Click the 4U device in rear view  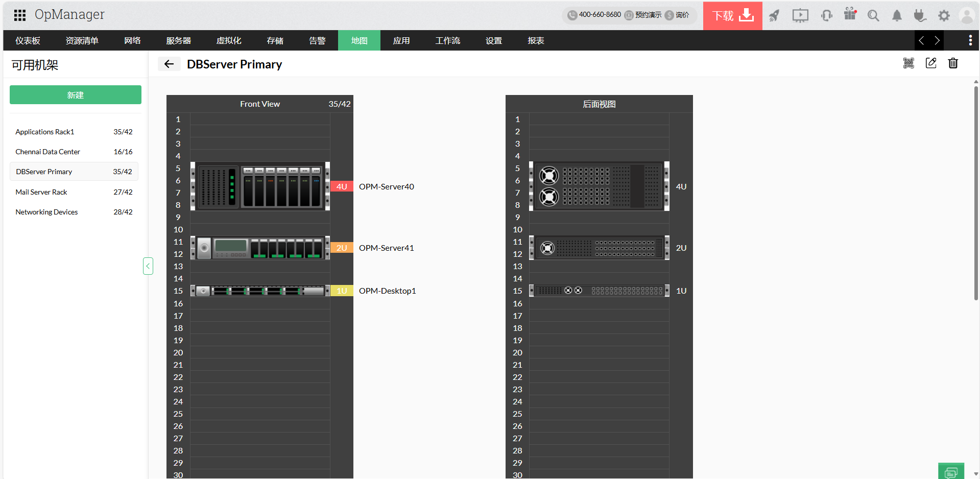(x=599, y=186)
